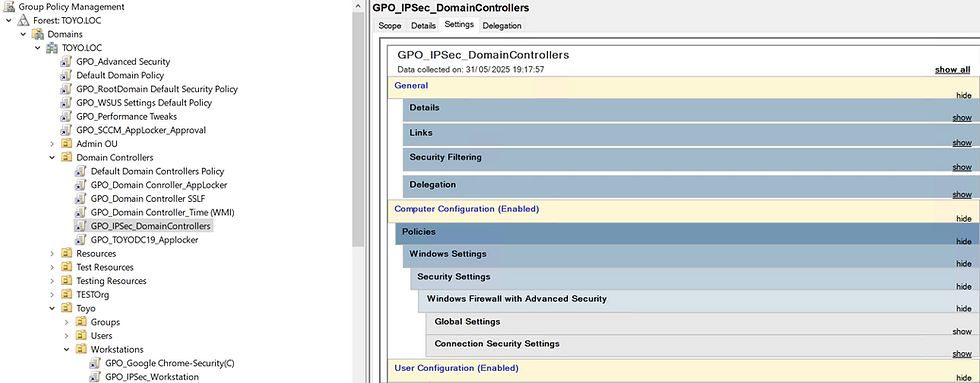Collapse the TOYO.LOC domain node
Viewport: 980px width, 383px height.
click(x=38, y=48)
